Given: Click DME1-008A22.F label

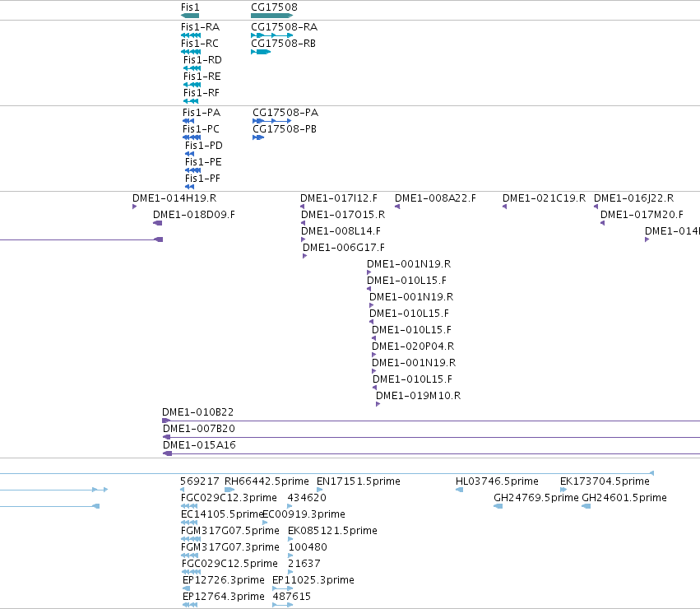Looking at the screenshot, I should pyautogui.click(x=435, y=198).
